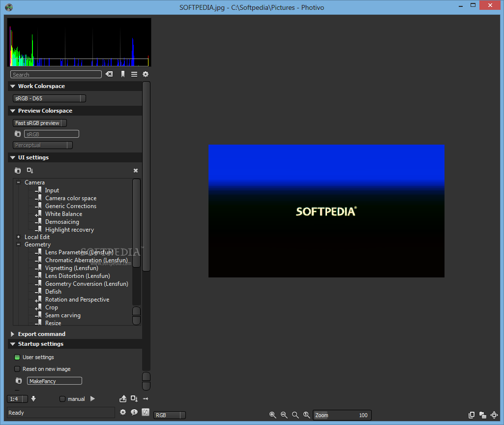Set zoom to 100% with the '1' magnifier

pyautogui.click(x=307, y=415)
